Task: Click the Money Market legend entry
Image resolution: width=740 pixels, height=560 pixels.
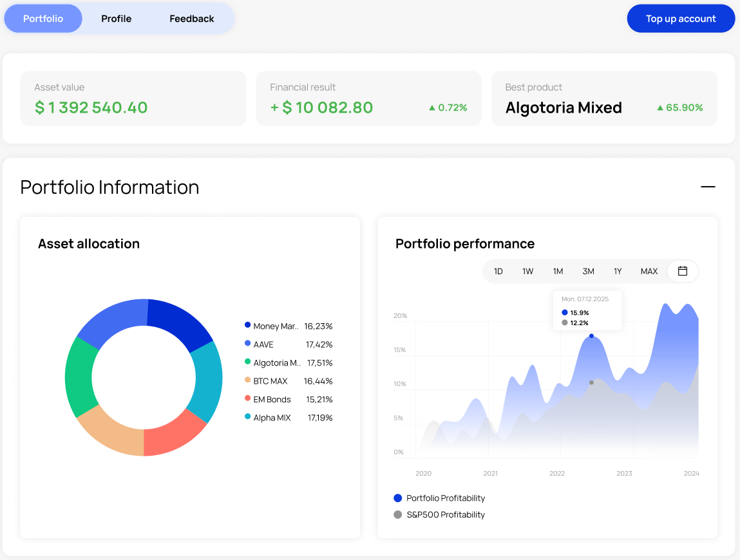Action: click(x=275, y=326)
